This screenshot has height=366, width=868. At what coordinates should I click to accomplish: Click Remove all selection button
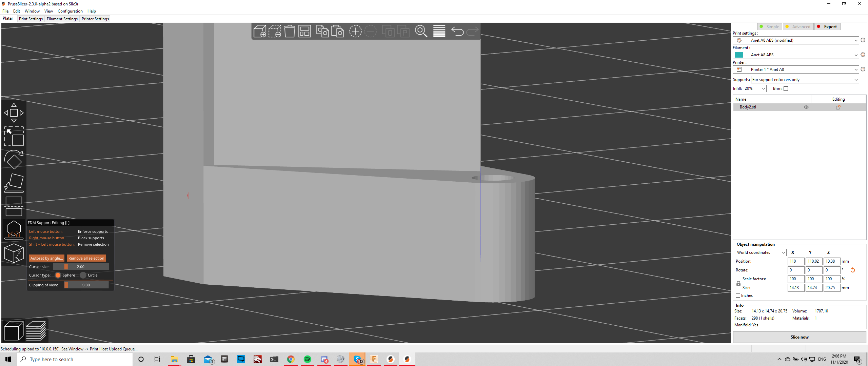pyautogui.click(x=86, y=258)
